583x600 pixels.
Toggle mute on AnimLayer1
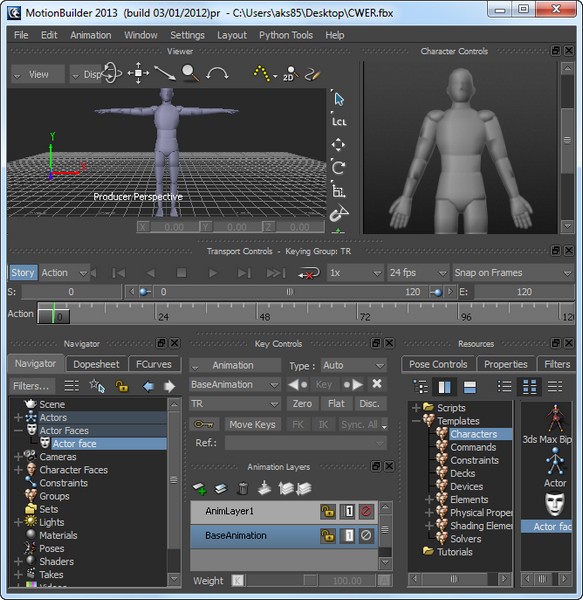coord(366,511)
